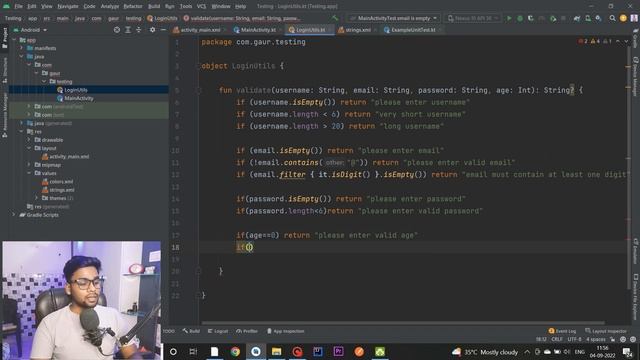Open the Profiler tool window
The height and width of the screenshot is (360, 640).
(x=247, y=331)
